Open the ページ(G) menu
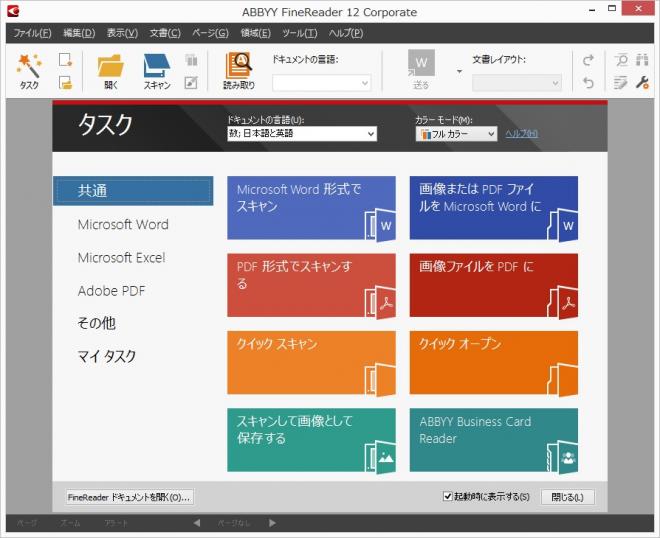 (x=210, y=33)
